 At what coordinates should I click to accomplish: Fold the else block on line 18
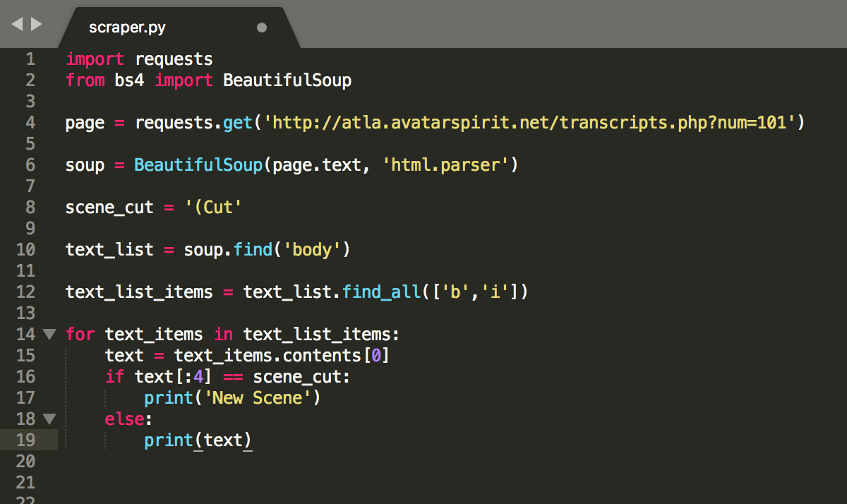49,419
